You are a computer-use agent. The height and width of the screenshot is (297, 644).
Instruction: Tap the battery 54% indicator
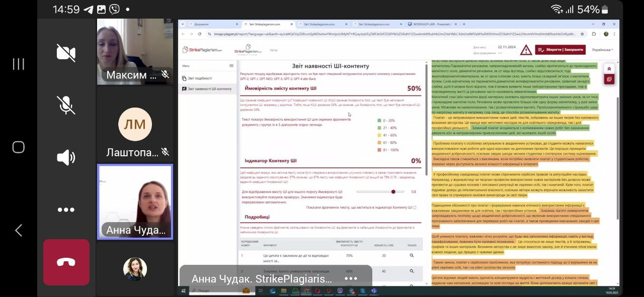click(592, 9)
